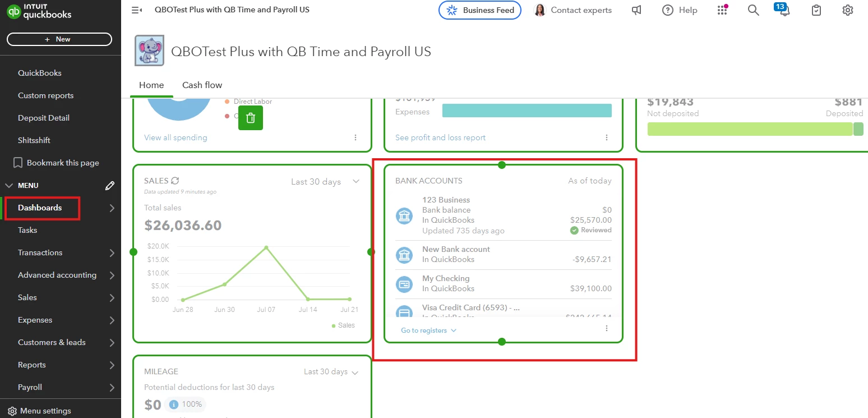This screenshot has width=868, height=418.
Task: Refresh the SALES widget data
Action: (175, 181)
